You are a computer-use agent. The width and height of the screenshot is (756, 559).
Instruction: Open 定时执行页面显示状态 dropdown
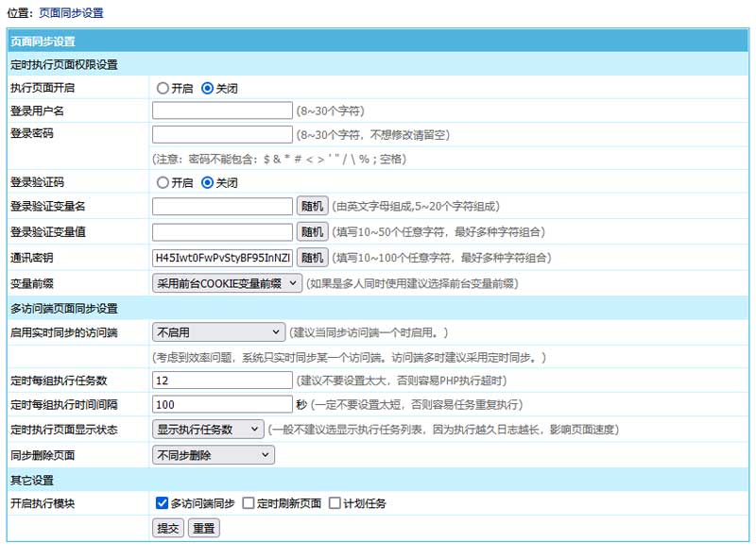208,430
